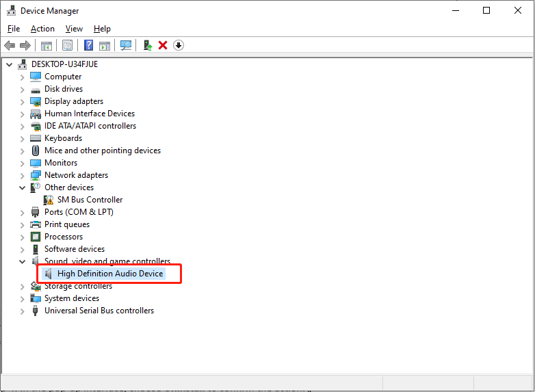Click the Processors chip icon

click(x=36, y=237)
